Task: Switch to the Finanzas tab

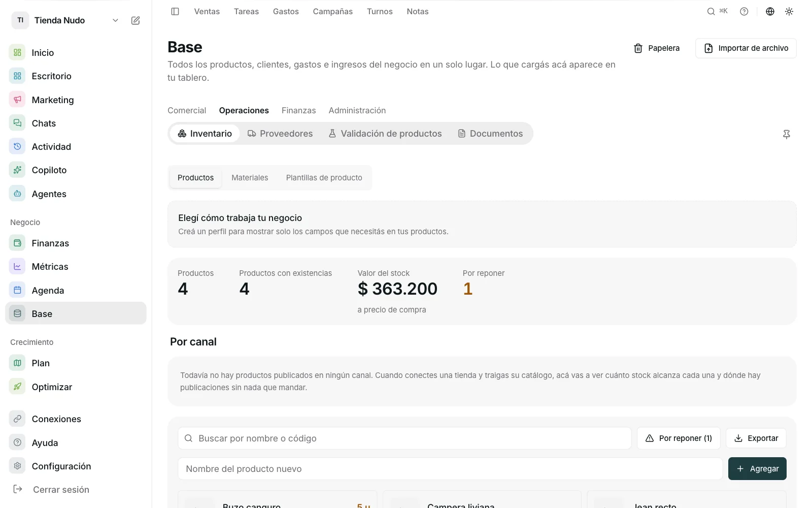Action: tap(298, 110)
